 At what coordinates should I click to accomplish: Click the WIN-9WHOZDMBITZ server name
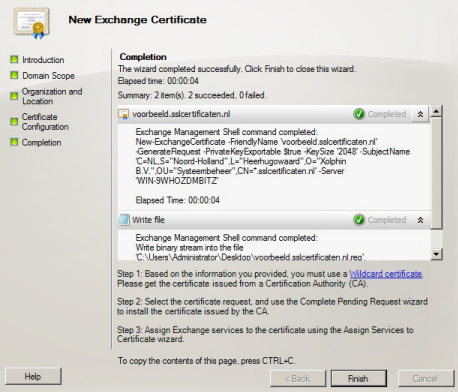177,181
